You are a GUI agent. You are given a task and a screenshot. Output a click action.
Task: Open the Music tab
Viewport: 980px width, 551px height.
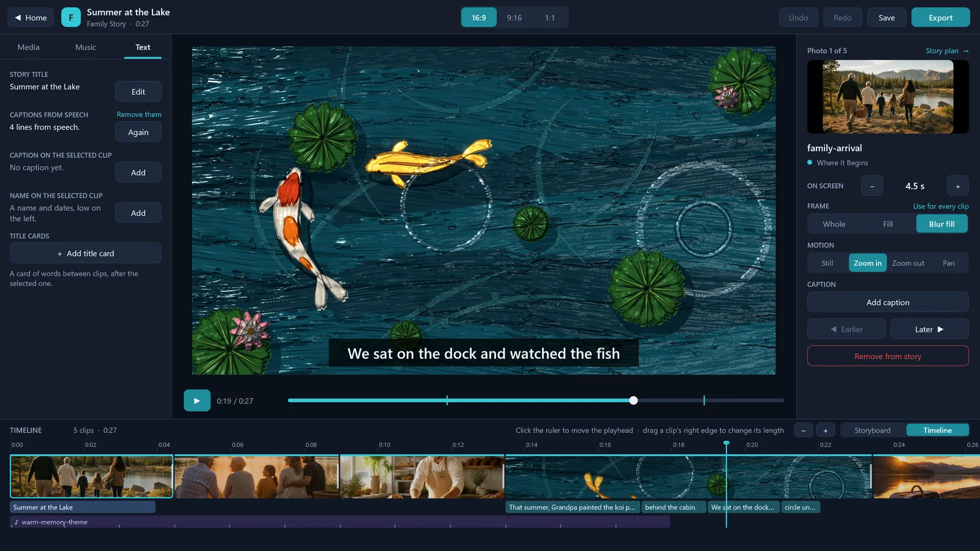coord(85,47)
